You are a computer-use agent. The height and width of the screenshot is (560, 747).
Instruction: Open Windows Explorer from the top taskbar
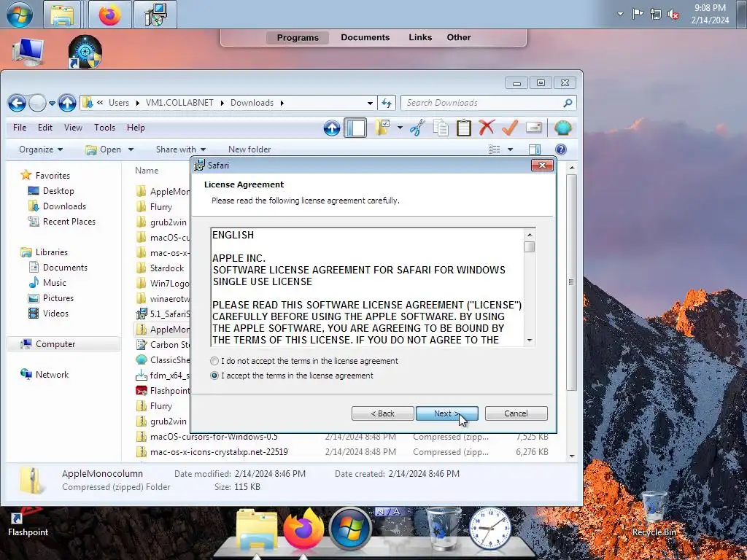pyautogui.click(x=62, y=15)
